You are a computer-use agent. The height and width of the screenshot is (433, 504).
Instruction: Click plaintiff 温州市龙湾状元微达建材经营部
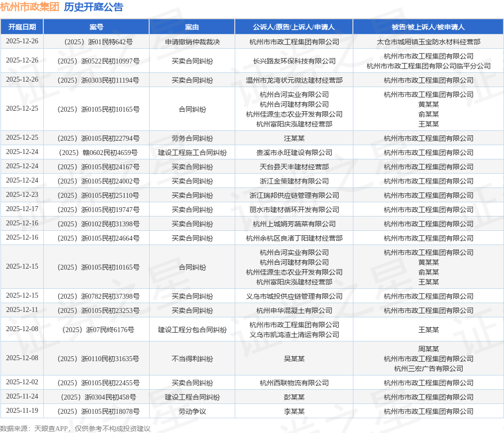[x=294, y=80]
